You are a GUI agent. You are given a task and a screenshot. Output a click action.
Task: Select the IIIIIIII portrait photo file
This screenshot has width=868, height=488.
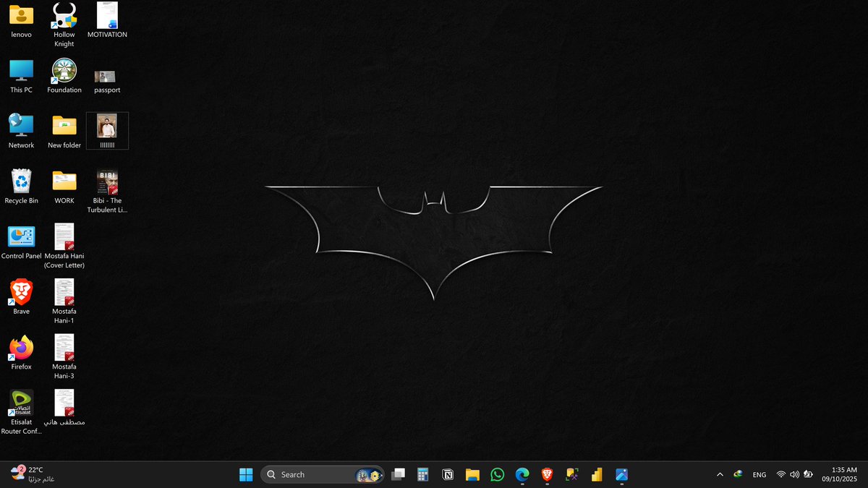(107, 131)
